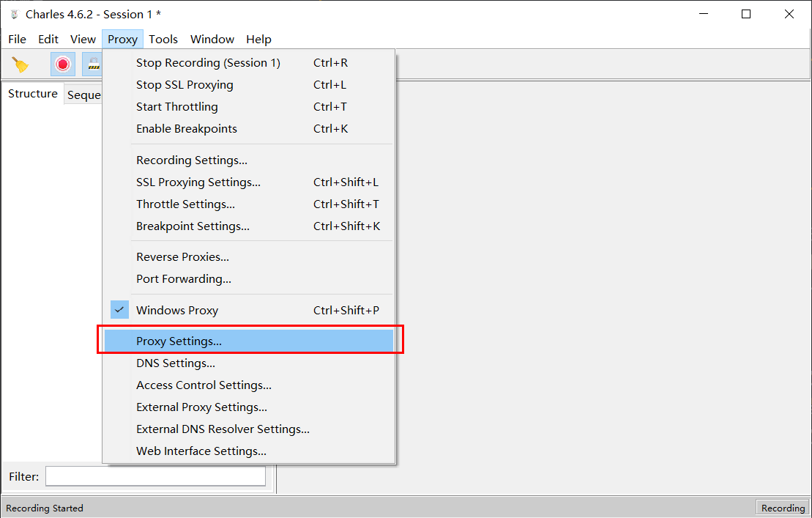This screenshot has height=518, width=812.
Task: Click the broom clear session icon
Action: point(21,64)
